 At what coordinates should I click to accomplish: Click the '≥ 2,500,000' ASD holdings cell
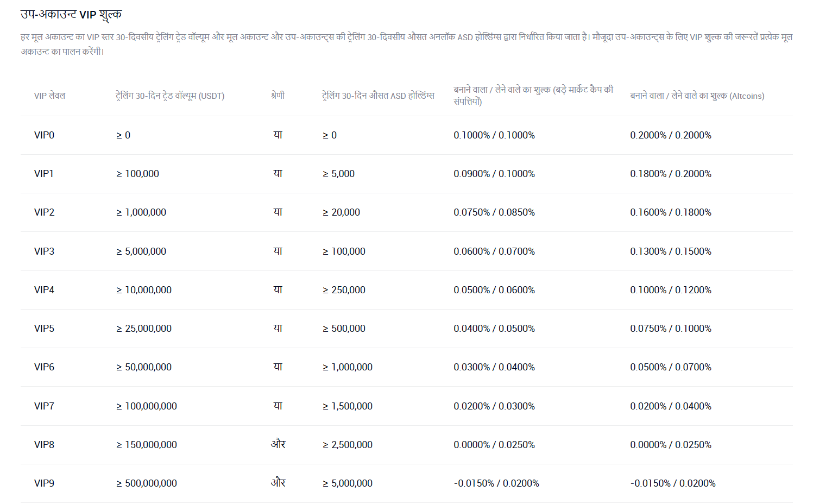pos(348,445)
